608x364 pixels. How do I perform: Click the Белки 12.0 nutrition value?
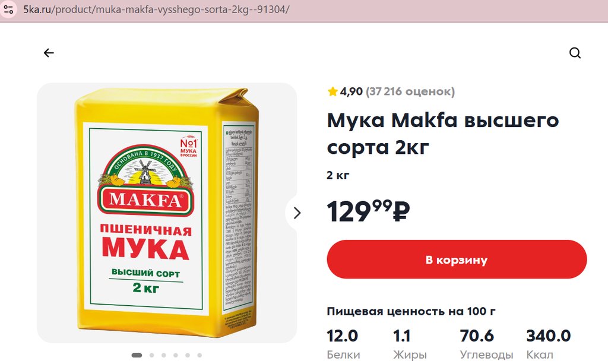[x=343, y=336]
